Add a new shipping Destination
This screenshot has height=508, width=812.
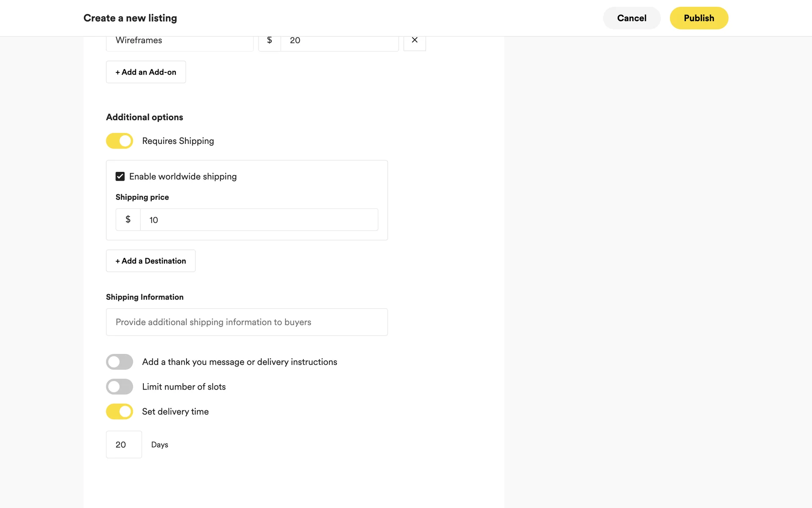coord(151,261)
